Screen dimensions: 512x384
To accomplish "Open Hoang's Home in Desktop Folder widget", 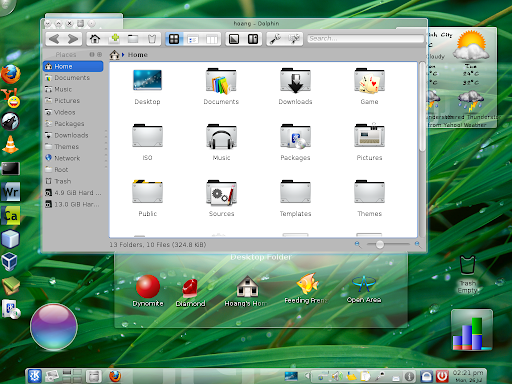I will coord(247,291).
